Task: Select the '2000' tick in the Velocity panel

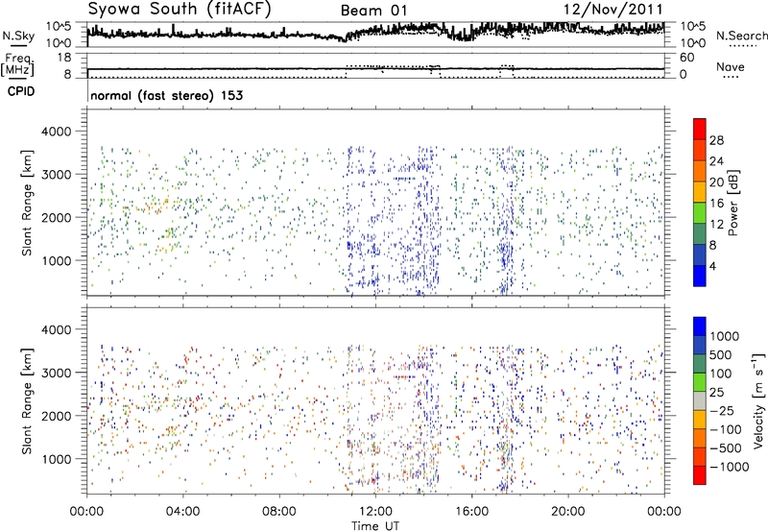Action: point(56,416)
